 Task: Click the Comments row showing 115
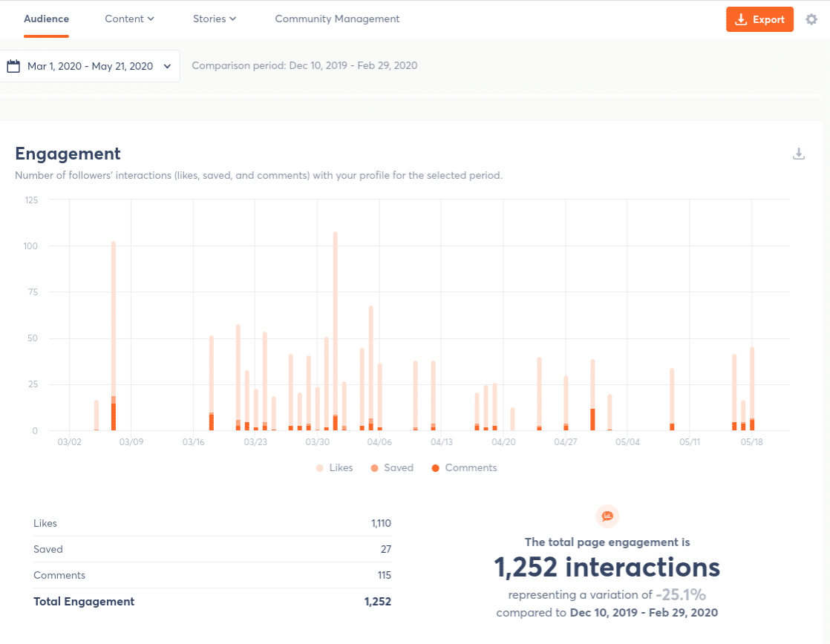pos(212,576)
